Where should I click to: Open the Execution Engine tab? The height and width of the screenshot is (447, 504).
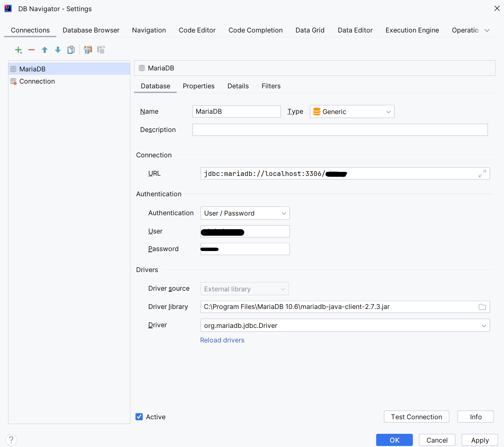[412, 30]
